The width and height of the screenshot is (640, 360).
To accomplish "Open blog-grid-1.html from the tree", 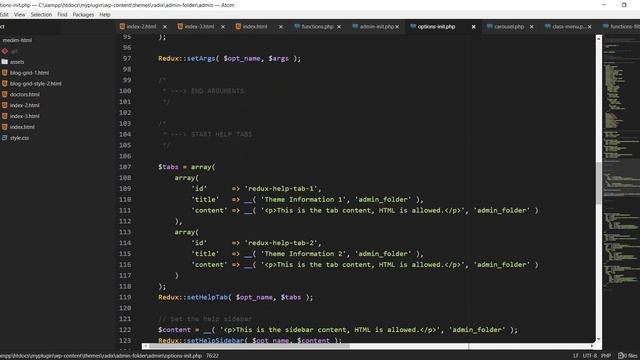I will (29, 73).
